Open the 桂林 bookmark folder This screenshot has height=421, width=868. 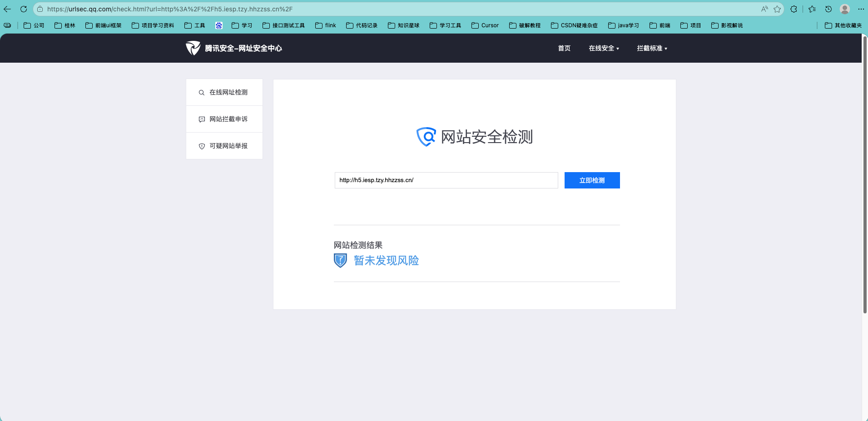65,25
